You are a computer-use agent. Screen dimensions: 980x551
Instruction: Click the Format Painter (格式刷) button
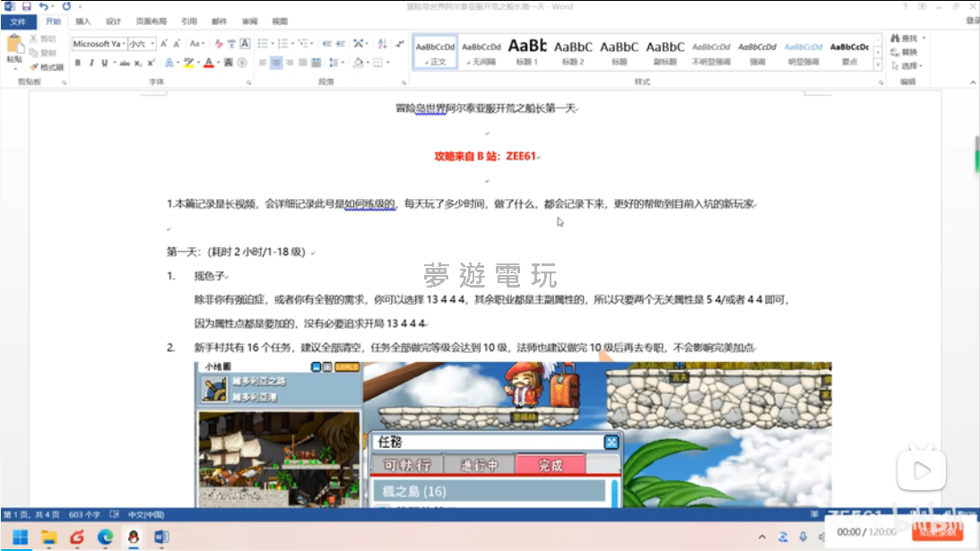point(47,67)
